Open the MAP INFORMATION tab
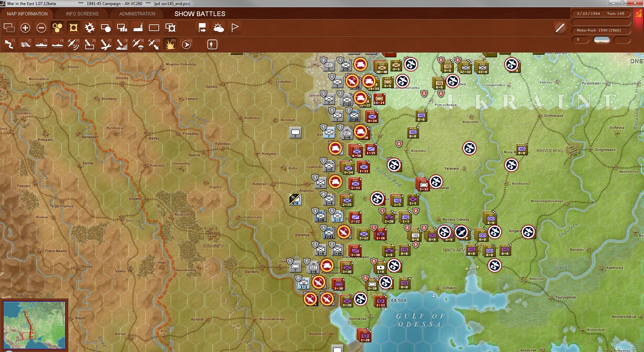 pos(27,14)
